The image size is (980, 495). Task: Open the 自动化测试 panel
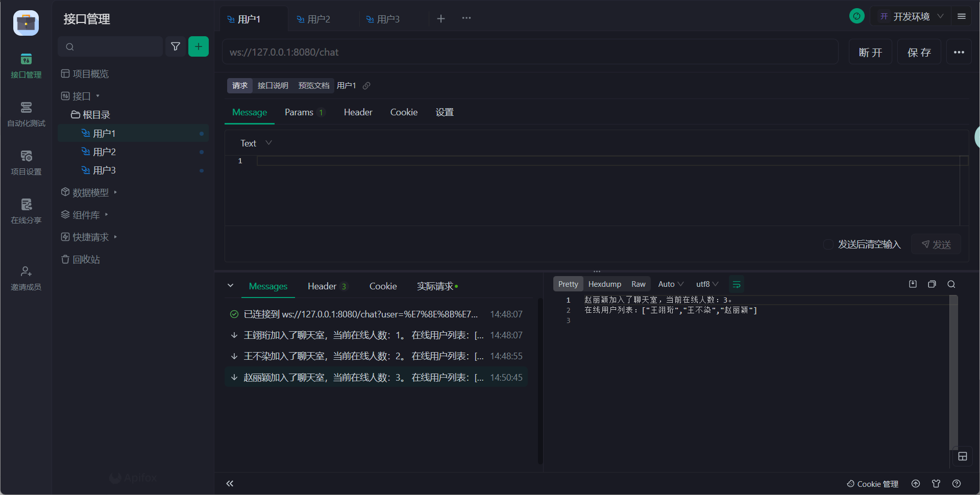pos(26,114)
